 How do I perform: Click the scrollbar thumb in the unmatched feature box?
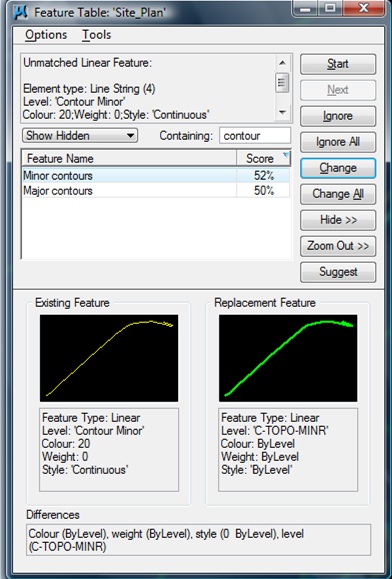[x=282, y=82]
